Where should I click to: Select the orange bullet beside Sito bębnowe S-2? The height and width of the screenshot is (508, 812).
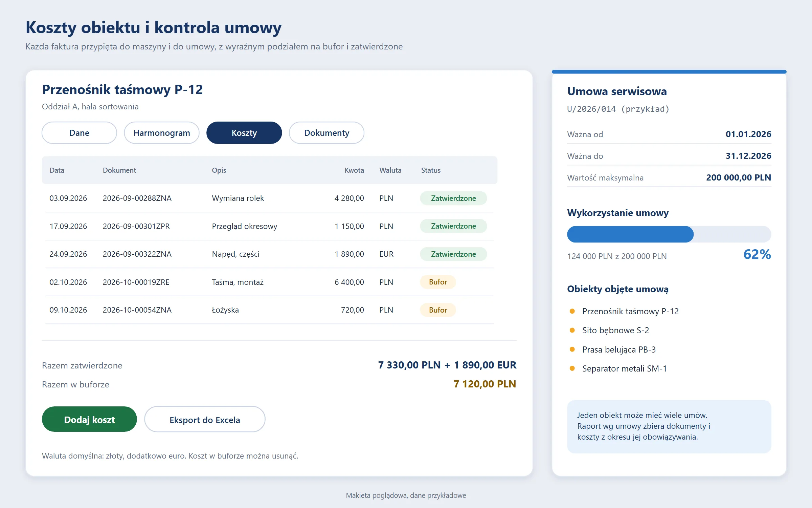coord(572,330)
